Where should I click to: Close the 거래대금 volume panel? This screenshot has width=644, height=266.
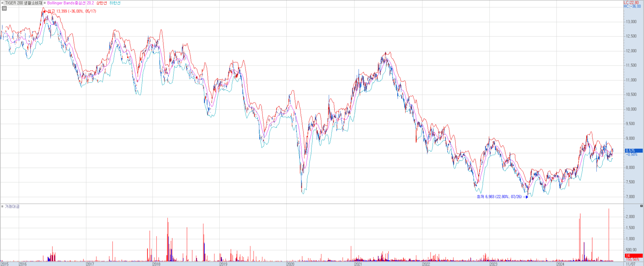[641, 206]
